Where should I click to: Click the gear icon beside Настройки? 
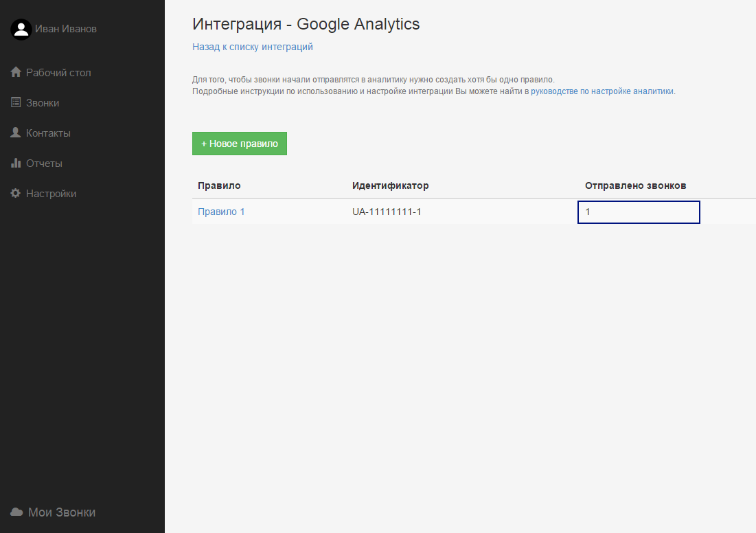15,193
